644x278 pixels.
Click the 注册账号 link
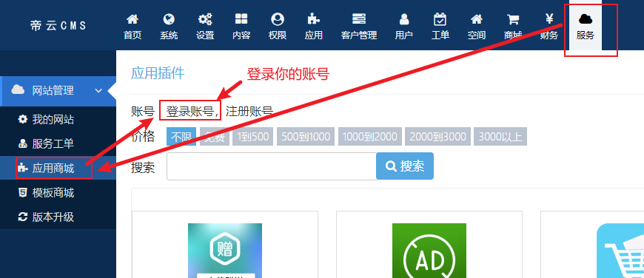[x=249, y=111]
